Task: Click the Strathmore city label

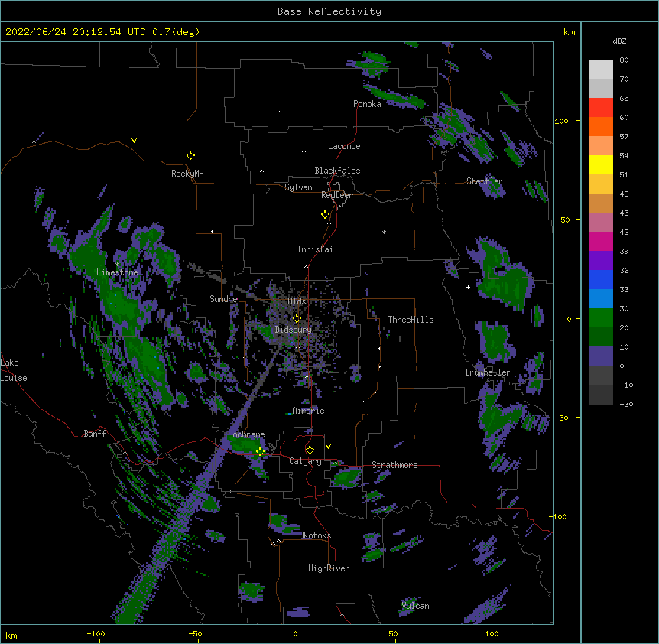Action: coord(394,465)
